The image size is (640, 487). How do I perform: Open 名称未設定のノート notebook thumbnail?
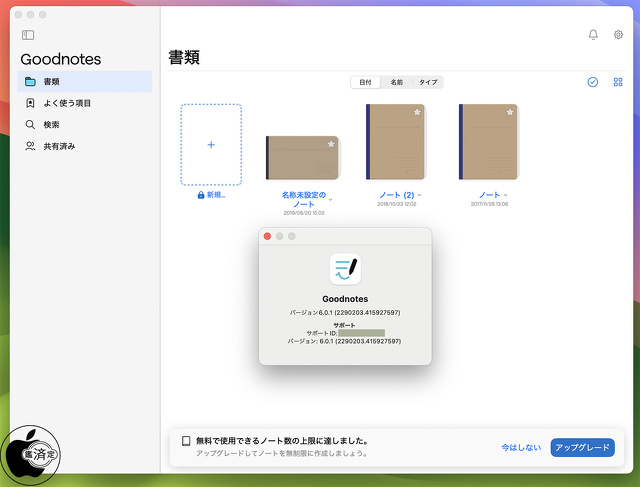pyautogui.click(x=303, y=158)
